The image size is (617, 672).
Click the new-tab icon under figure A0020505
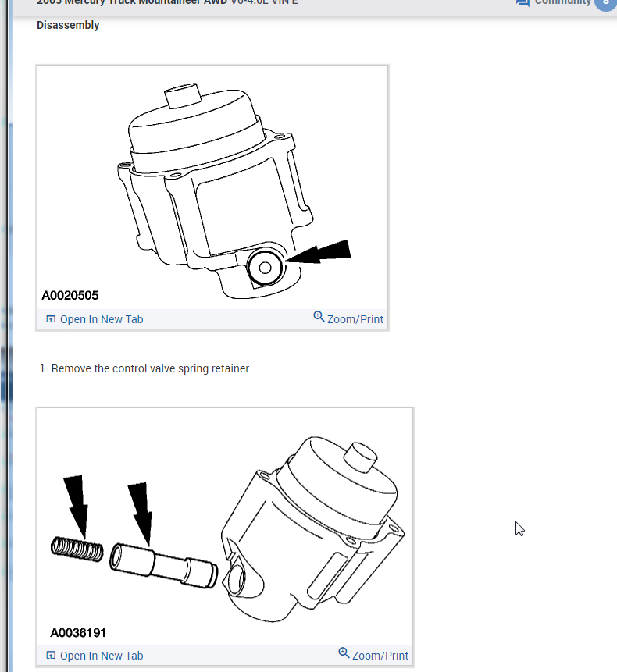coord(51,319)
